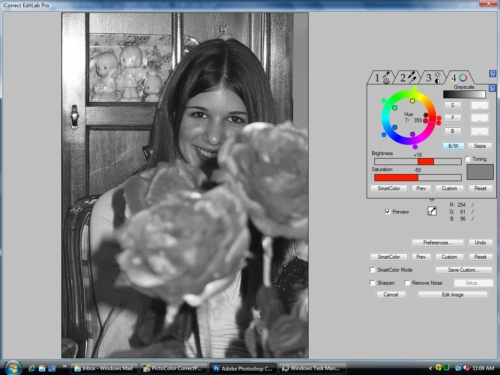Apply the B/W conversion button
Screen dimensions: 500x375
453,146
